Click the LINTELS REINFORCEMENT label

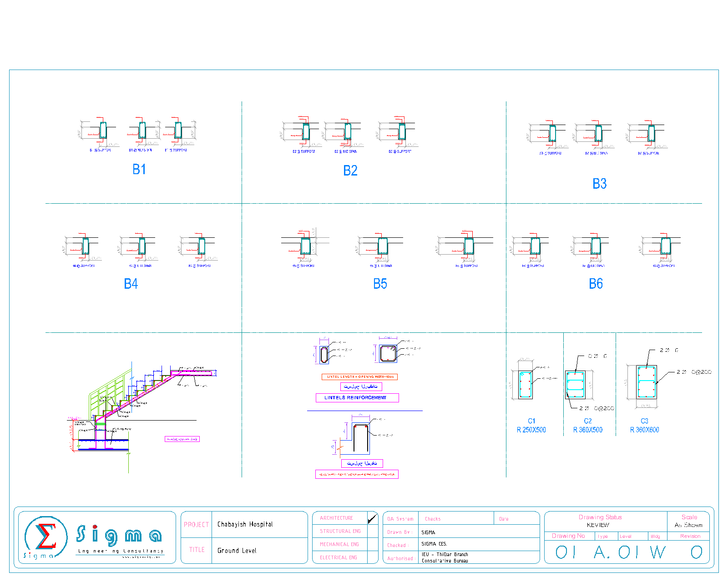pos(357,398)
